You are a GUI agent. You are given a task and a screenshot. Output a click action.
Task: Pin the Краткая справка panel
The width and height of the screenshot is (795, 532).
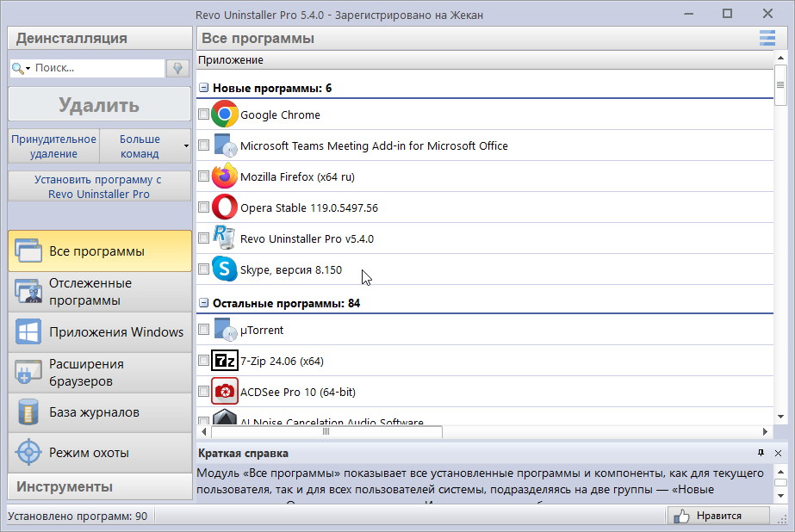(x=761, y=453)
